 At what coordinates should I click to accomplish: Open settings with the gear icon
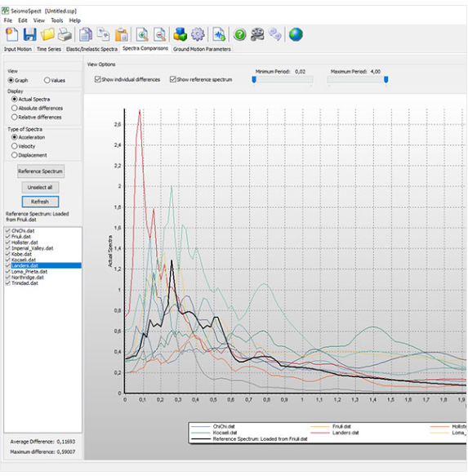[198, 34]
